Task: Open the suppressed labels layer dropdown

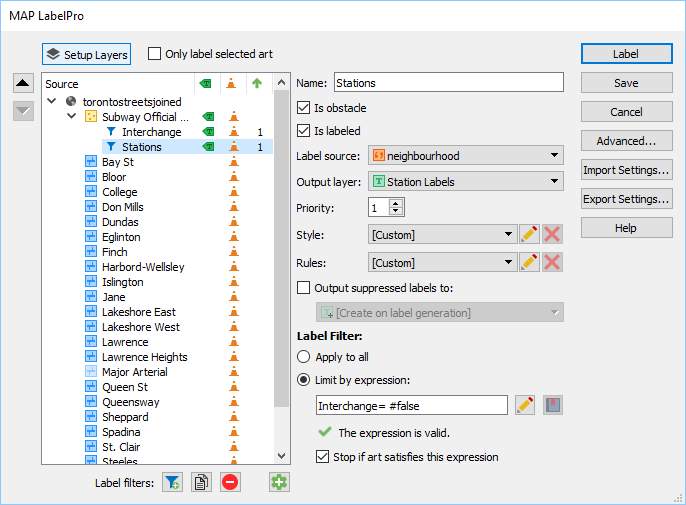Action: 440,312
